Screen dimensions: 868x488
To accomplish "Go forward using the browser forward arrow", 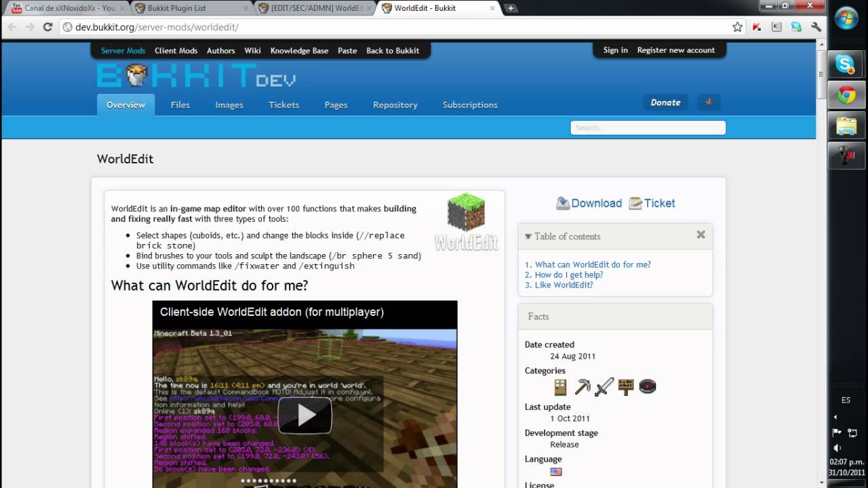I will 30,27.
